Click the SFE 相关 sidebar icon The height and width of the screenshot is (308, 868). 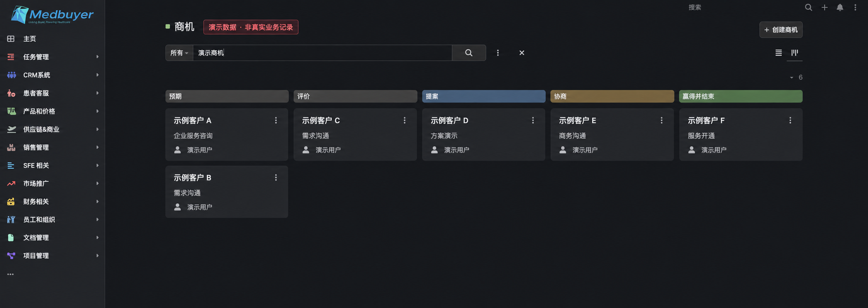11,165
